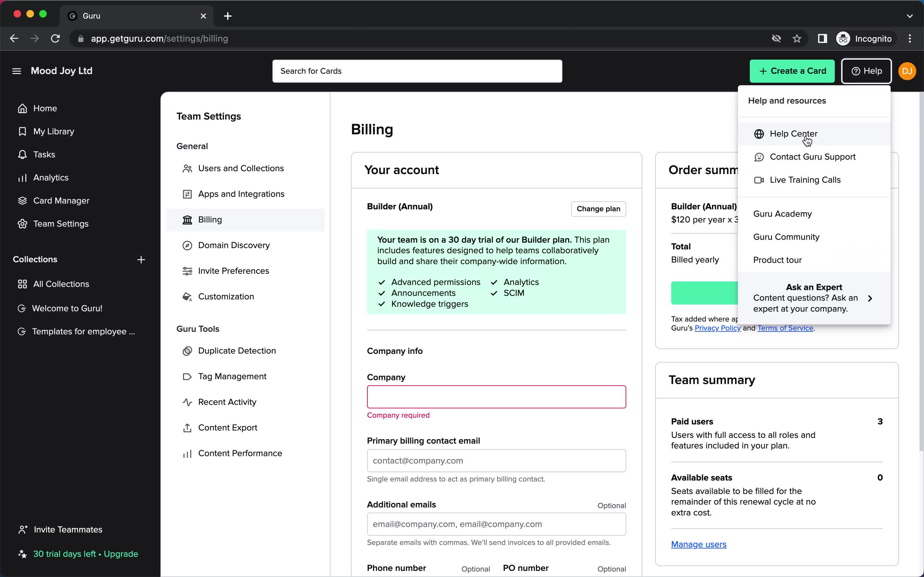Open Card Manager panel
This screenshot has width=924, height=577.
61,200
